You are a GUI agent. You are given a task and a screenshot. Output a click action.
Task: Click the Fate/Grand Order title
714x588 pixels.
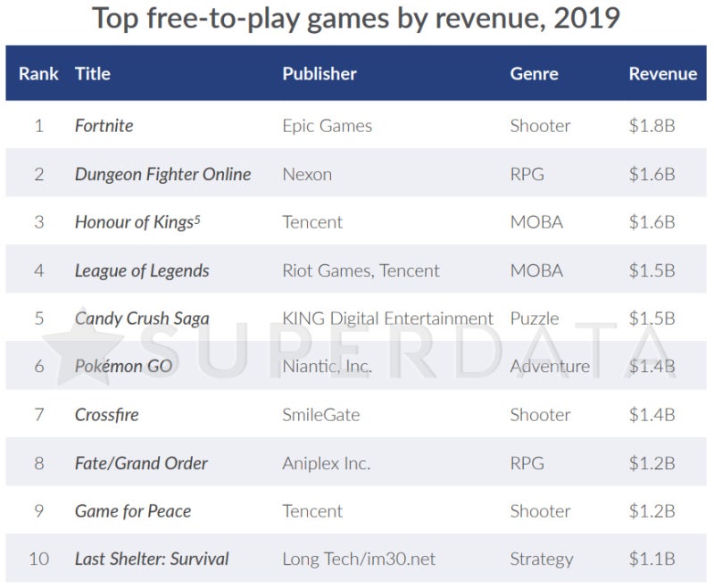click(x=141, y=463)
